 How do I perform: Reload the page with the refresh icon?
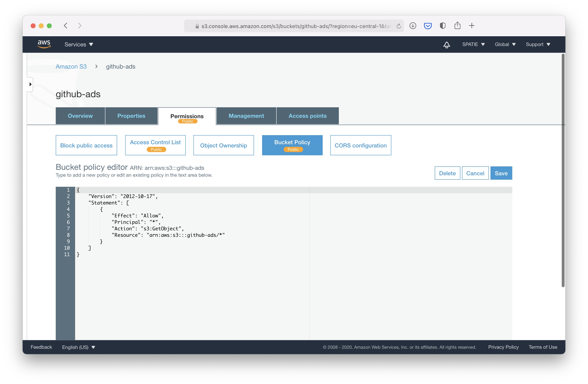(399, 26)
